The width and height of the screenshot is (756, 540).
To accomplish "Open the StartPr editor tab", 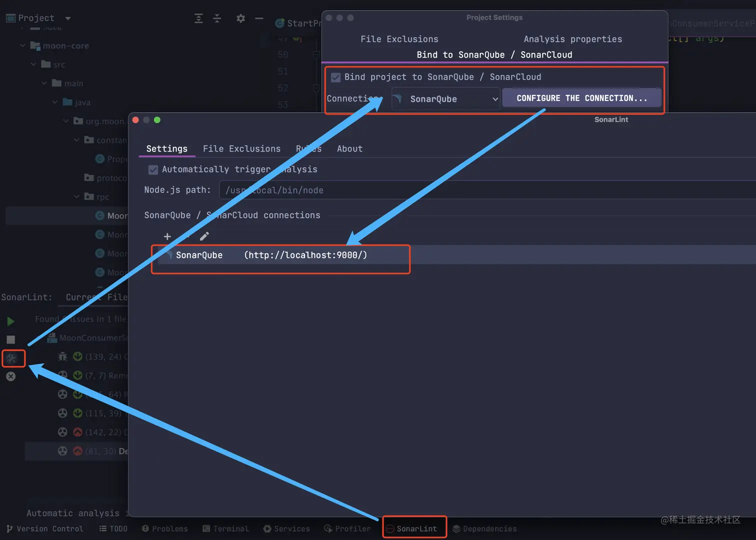I will coord(298,23).
